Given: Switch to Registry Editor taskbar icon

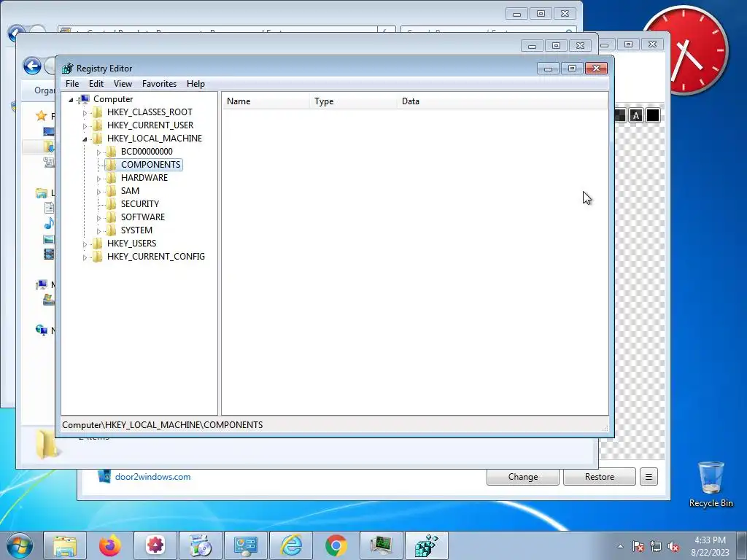Looking at the screenshot, I should point(427,545).
